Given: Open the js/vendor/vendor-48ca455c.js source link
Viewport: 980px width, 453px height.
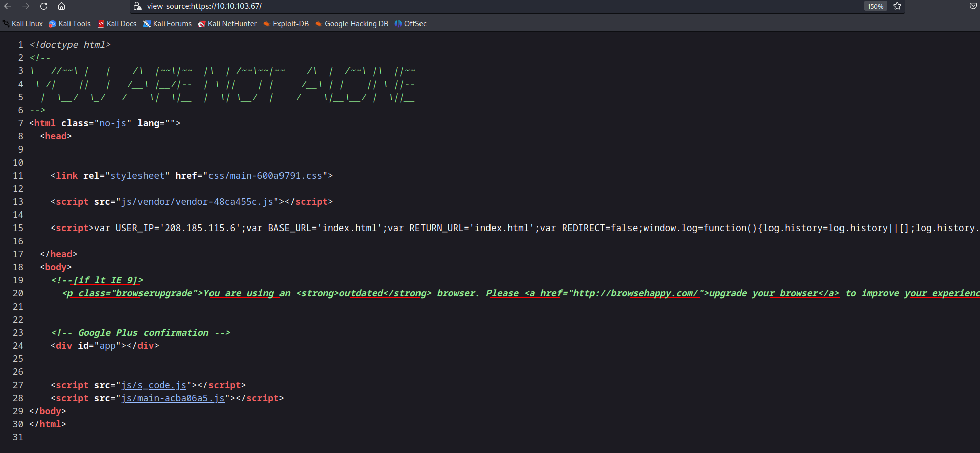Looking at the screenshot, I should pos(197,202).
